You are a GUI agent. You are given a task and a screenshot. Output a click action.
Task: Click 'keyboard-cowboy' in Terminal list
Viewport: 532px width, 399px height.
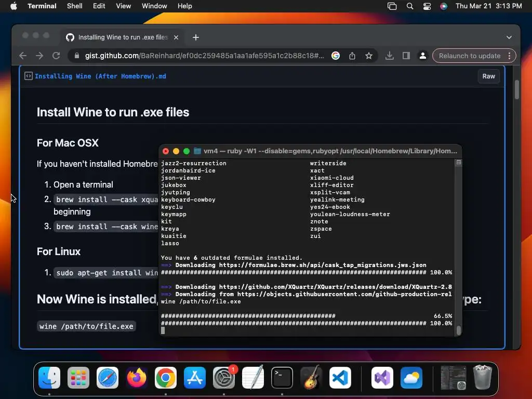coord(188,199)
